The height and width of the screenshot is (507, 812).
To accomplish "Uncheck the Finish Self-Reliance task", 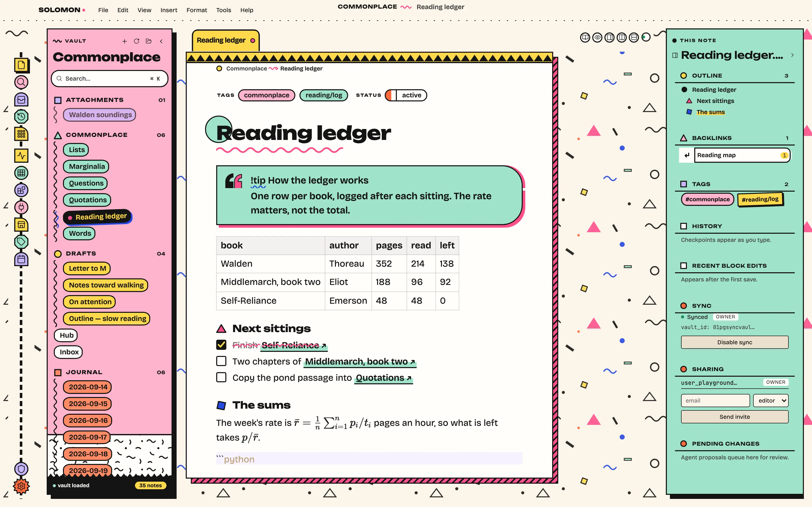I will [221, 344].
